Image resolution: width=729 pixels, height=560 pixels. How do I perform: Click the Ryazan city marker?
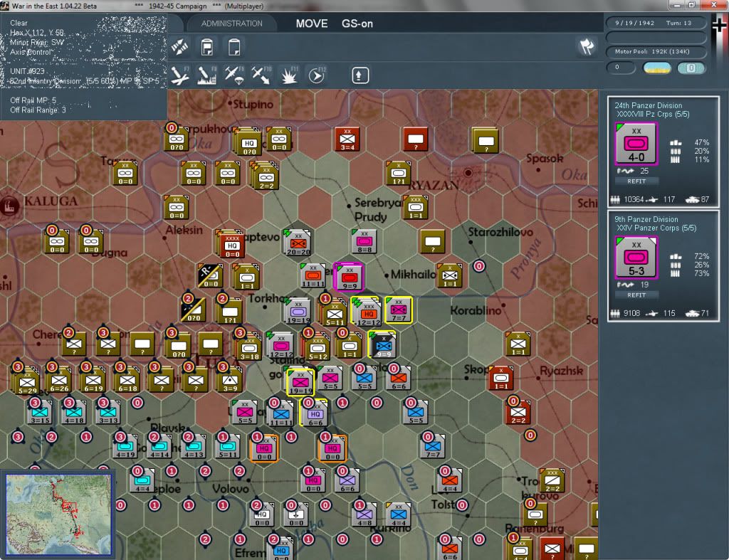click(x=468, y=173)
